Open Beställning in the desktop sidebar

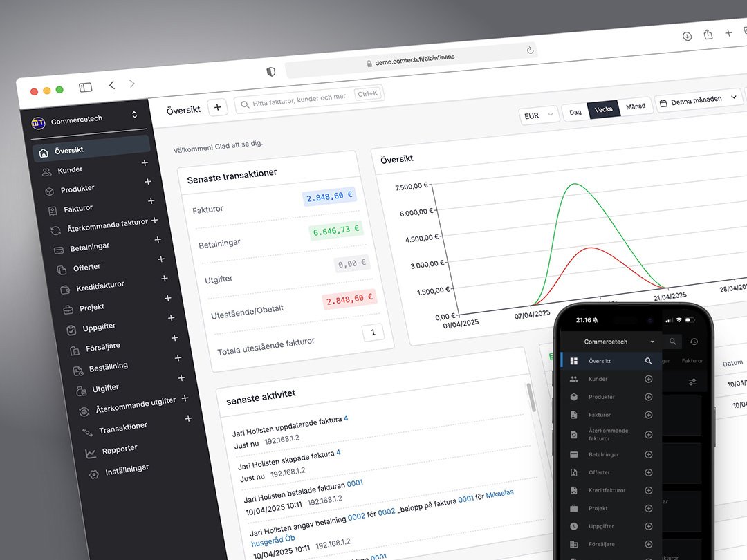[x=108, y=367]
